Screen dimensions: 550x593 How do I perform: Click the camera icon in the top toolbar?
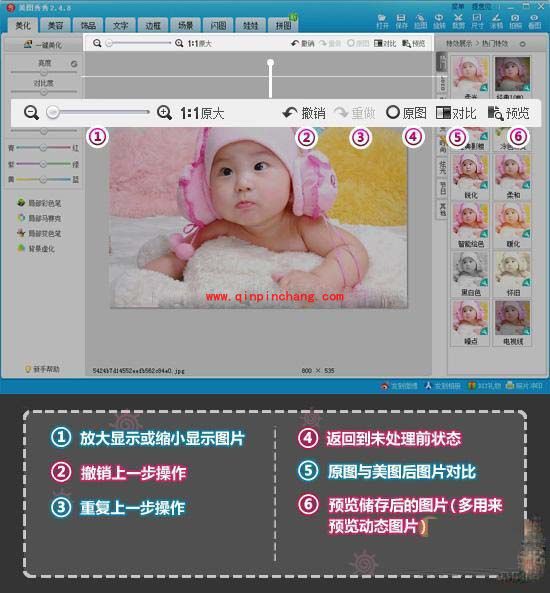pyautogui.click(x=515, y=22)
